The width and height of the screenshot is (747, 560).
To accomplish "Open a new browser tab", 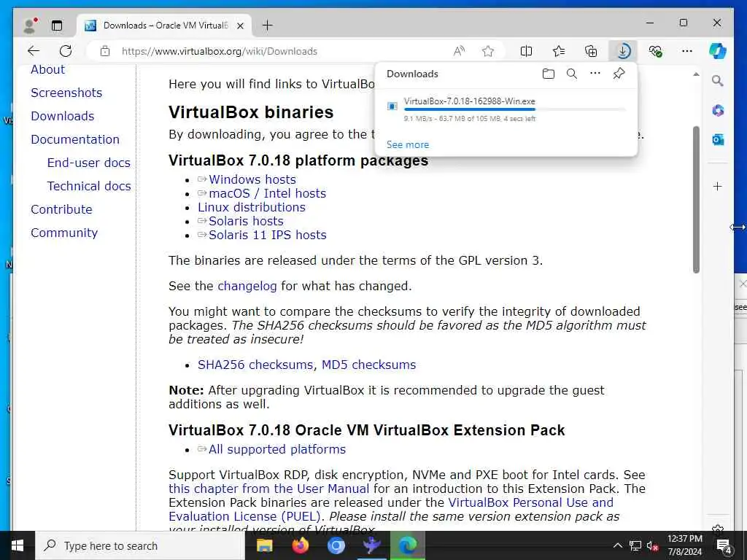I will (x=268, y=26).
